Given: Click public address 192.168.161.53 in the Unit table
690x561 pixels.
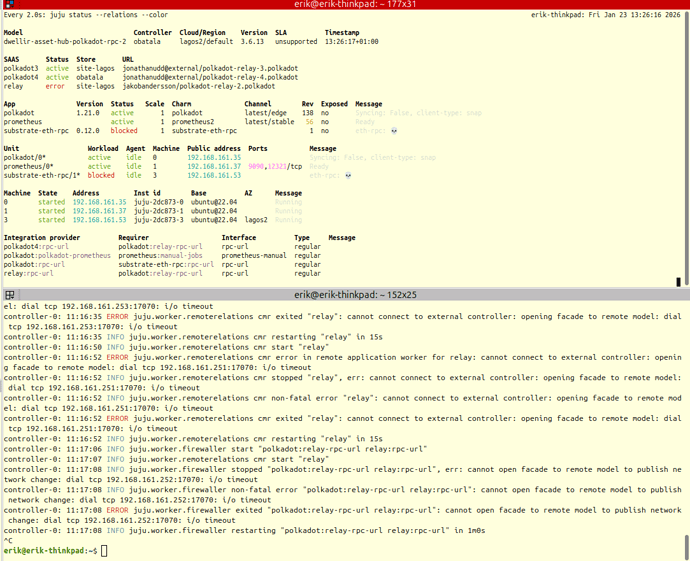Looking at the screenshot, I should click(x=214, y=175).
